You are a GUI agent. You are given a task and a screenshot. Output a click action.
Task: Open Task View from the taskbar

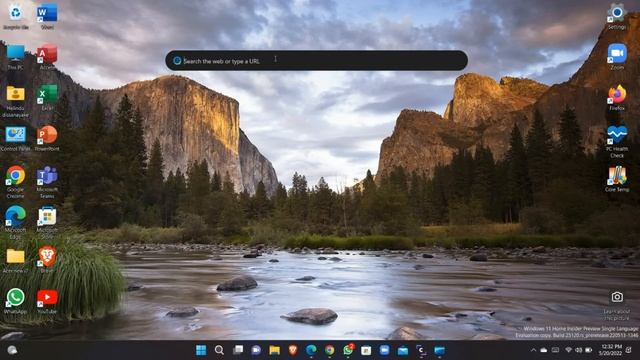point(238,350)
